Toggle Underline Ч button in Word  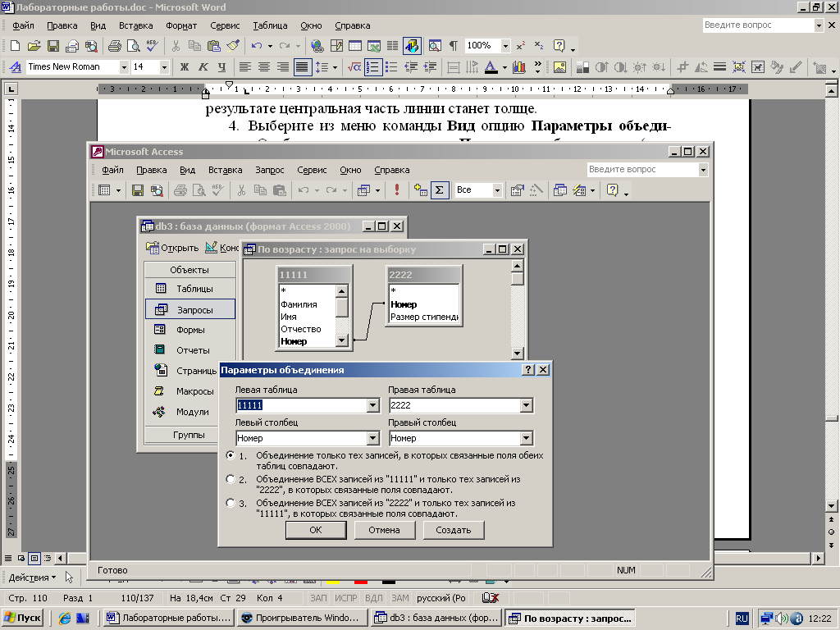coord(221,67)
